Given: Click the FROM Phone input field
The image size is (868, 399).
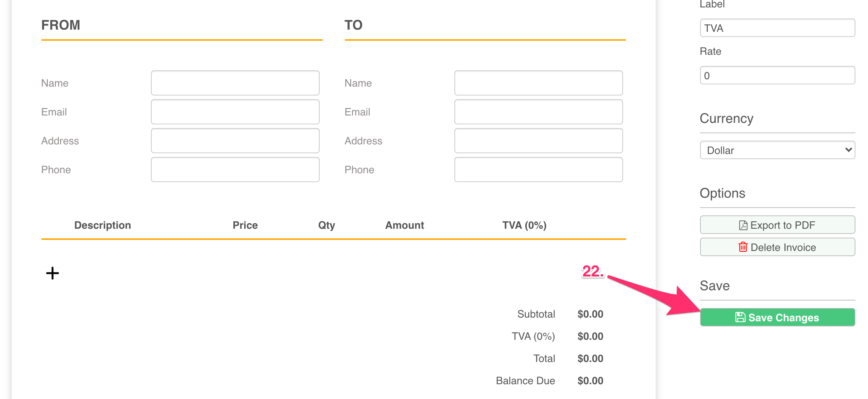Looking at the screenshot, I should tap(235, 170).
